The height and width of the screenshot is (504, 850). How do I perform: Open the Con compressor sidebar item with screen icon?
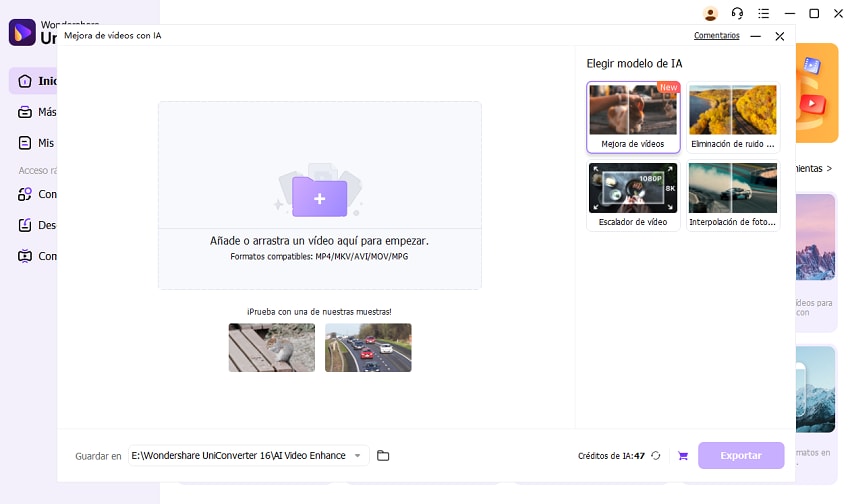click(37, 256)
